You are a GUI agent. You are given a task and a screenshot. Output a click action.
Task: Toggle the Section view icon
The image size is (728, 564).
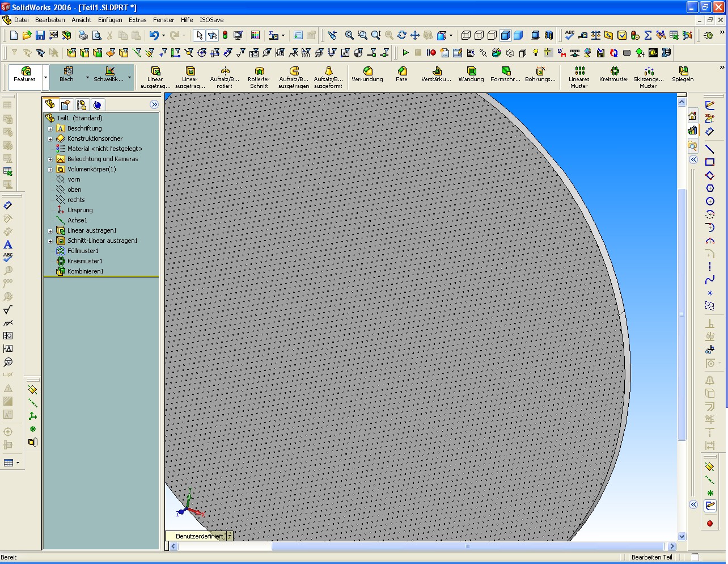[548, 35]
